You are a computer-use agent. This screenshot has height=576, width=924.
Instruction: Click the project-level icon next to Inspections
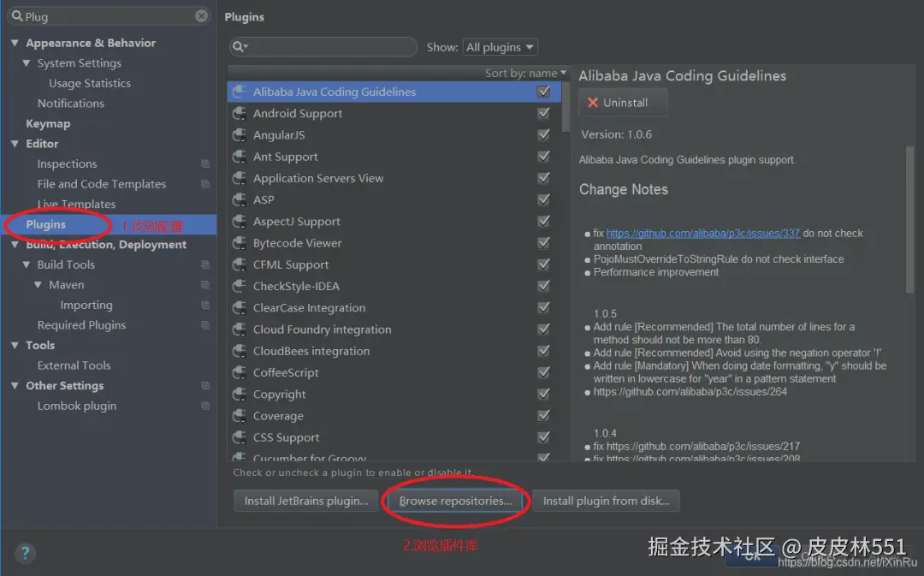tap(205, 163)
